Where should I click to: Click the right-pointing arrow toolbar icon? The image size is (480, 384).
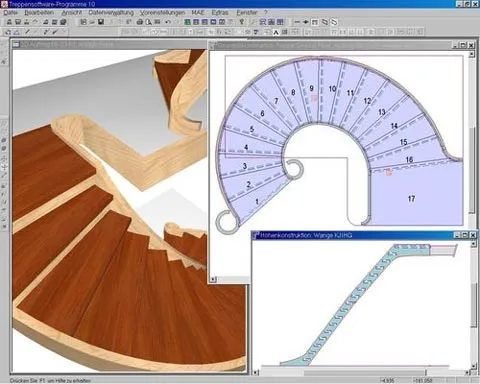tap(306, 22)
